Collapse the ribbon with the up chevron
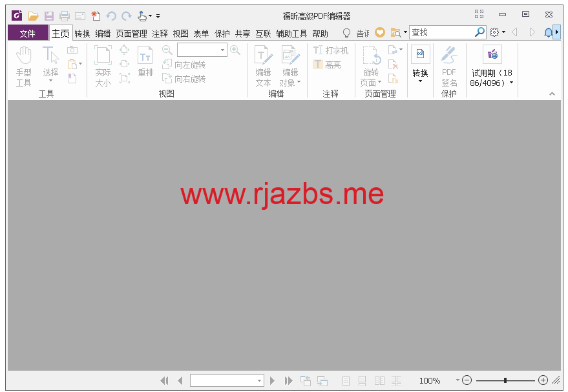 pos(552,94)
